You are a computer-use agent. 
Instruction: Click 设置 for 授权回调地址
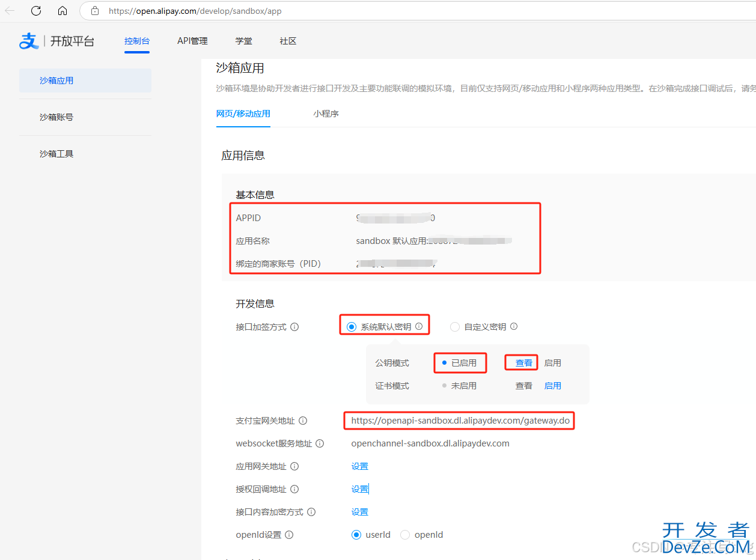point(360,489)
